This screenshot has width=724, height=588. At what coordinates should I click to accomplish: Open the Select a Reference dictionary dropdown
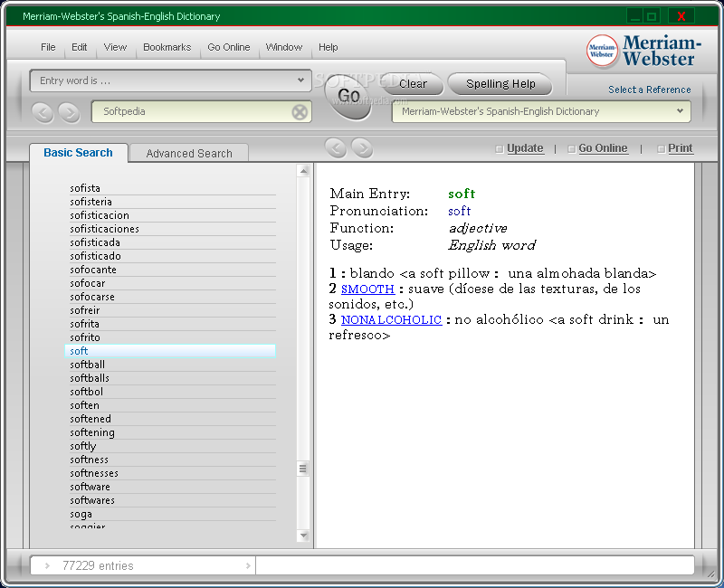tap(541, 111)
